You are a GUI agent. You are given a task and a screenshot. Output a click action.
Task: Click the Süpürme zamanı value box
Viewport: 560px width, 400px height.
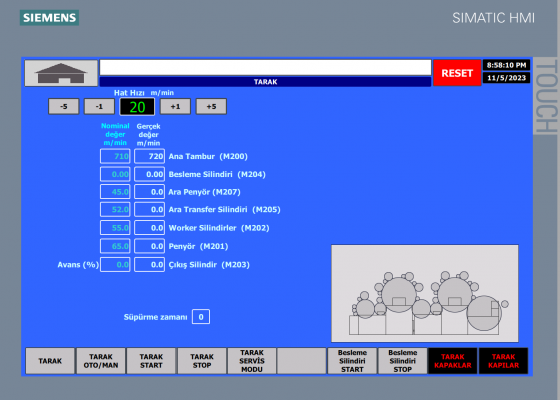click(x=201, y=317)
